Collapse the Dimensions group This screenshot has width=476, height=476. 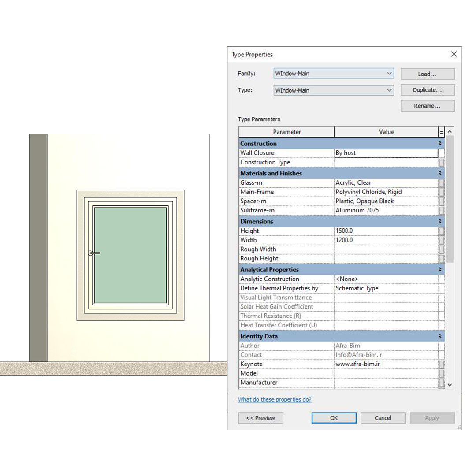tap(439, 222)
